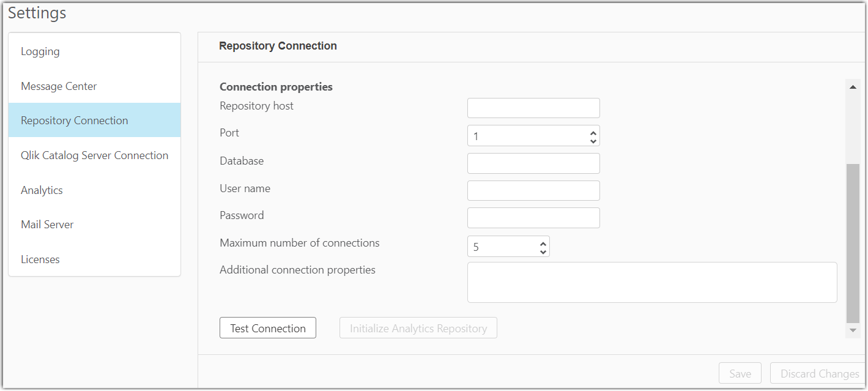Image resolution: width=868 pixels, height=391 pixels.
Task: Click the User name input box
Action: coord(533,191)
